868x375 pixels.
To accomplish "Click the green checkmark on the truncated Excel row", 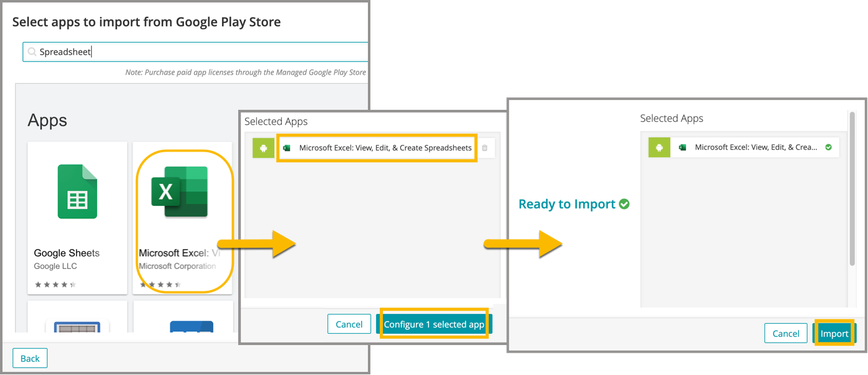I will [828, 148].
